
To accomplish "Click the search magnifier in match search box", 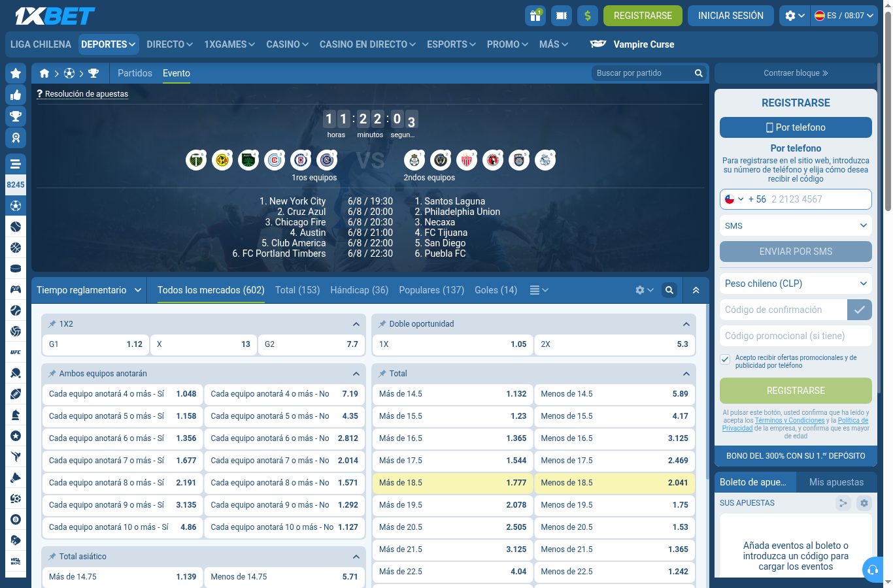I will (698, 73).
